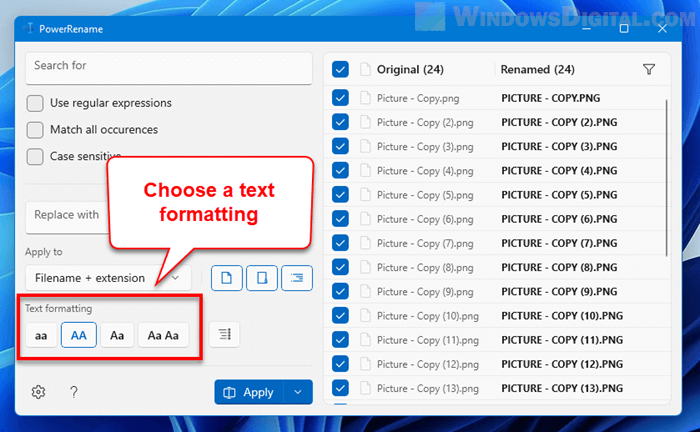
Task: Expand the Apply button dropdown arrow
Action: coord(298,392)
